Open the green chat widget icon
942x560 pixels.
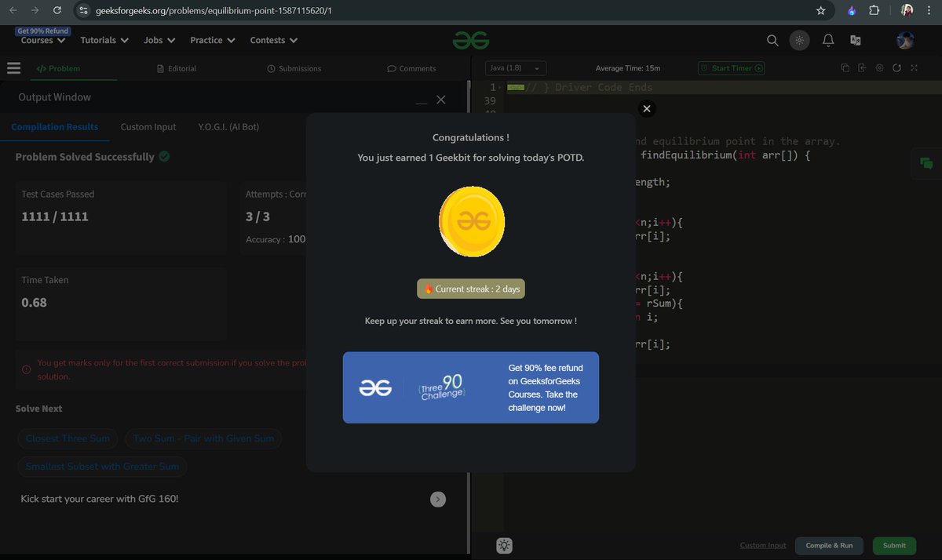[x=926, y=163]
